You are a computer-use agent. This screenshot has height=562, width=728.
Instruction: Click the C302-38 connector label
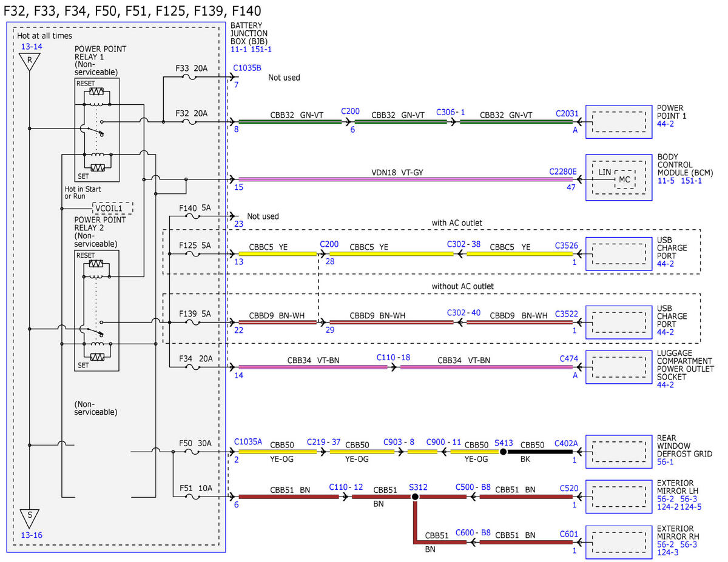(x=465, y=244)
